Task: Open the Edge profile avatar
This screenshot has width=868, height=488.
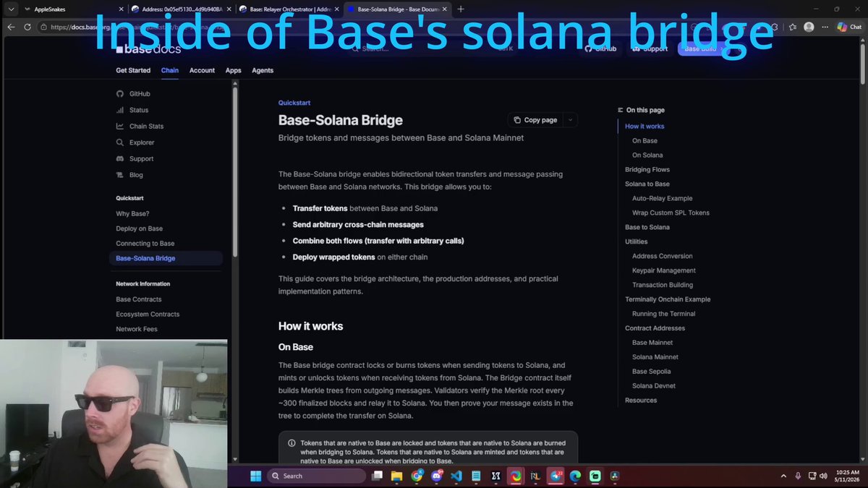Action: coord(809,27)
